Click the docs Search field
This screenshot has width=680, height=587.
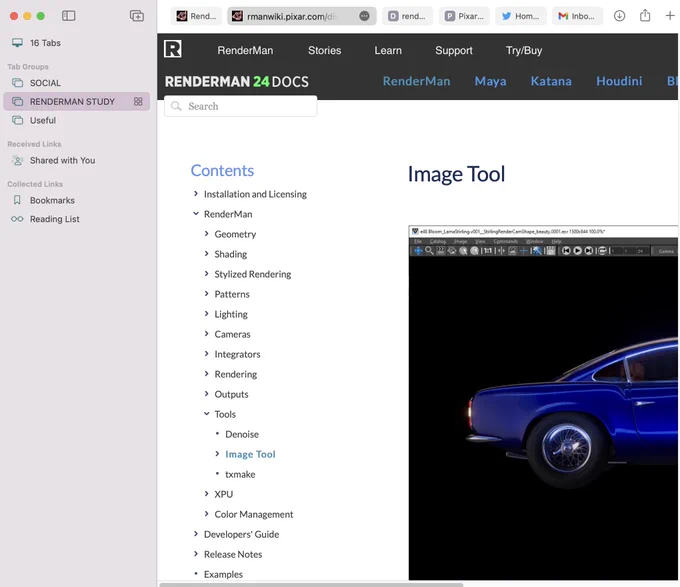(x=241, y=106)
